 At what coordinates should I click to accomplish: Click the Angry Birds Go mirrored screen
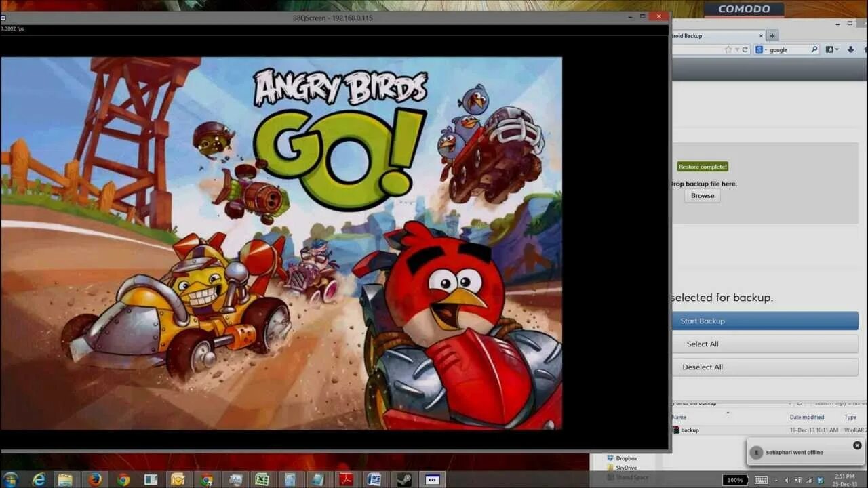pyautogui.click(x=281, y=243)
